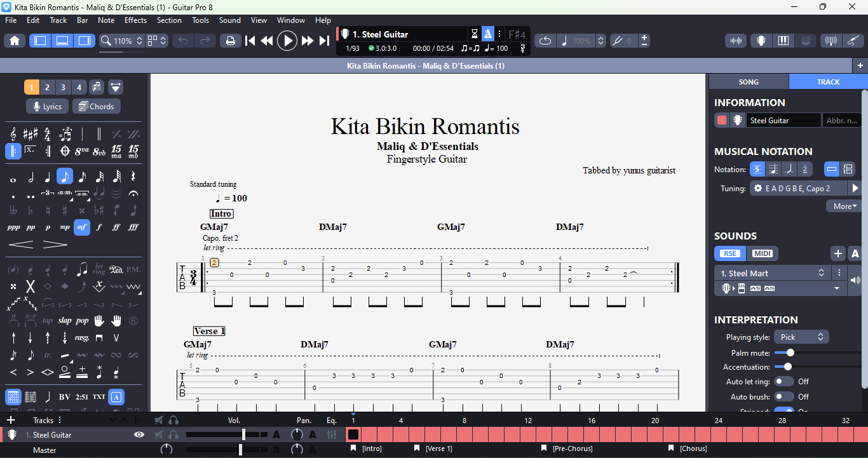This screenshot has width=868, height=458.
Task: Expand the More options button
Action: 844,206
